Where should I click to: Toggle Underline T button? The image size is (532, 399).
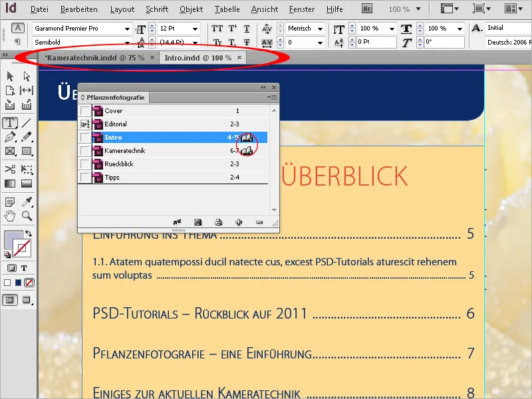point(247,29)
